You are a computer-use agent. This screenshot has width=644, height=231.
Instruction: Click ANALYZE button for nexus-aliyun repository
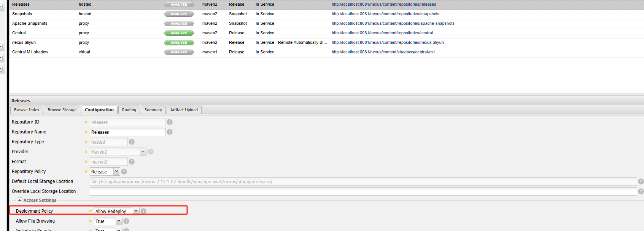(179, 43)
